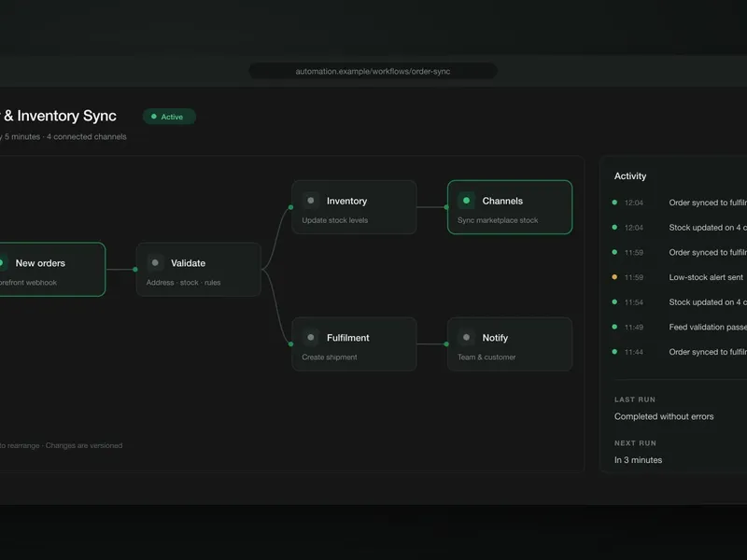
Task: Click the input connector dot on Inventory node
Action: click(x=290, y=207)
